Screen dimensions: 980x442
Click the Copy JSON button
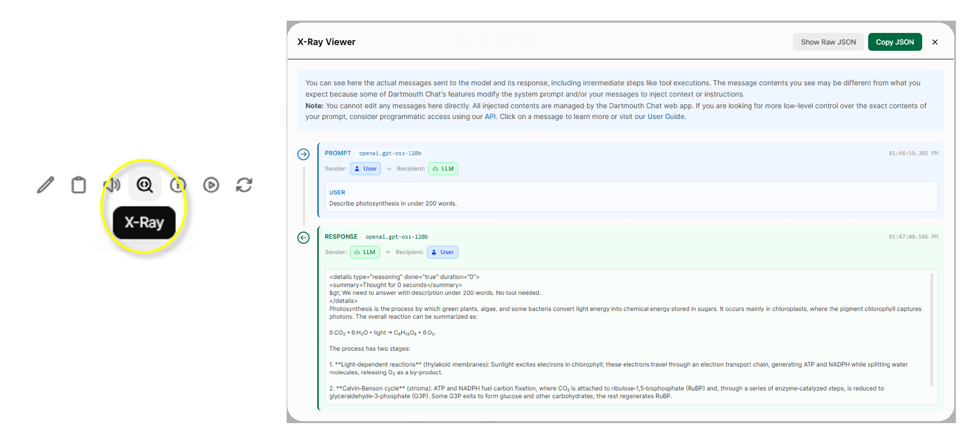click(x=894, y=42)
